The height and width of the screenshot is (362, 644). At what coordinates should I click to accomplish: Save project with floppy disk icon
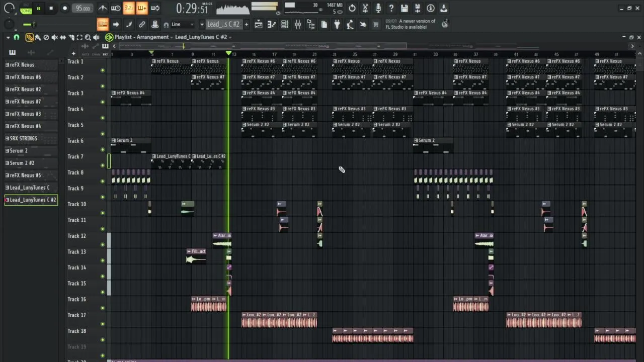click(405, 9)
